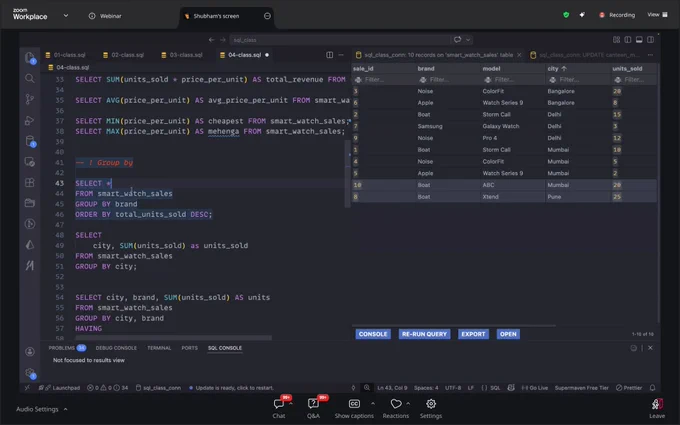Open the Zoom Chat icon
This screenshot has width=680, height=425.
(279, 404)
